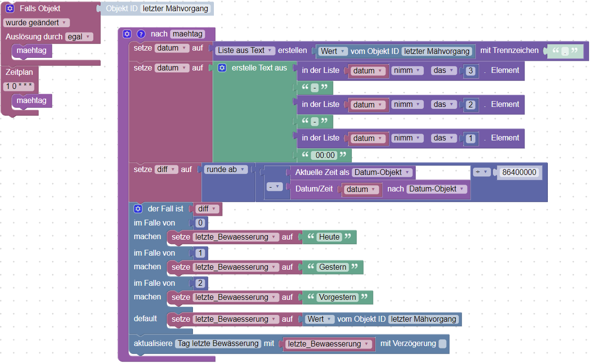Edit the Heute text value
Viewport: 594px width, 364px height.
[x=330, y=237]
